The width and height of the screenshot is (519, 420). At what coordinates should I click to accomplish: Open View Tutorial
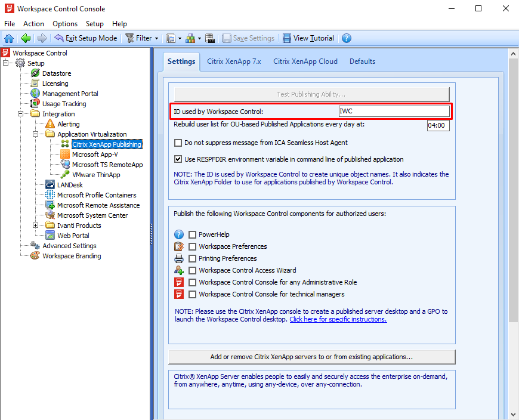(308, 38)
